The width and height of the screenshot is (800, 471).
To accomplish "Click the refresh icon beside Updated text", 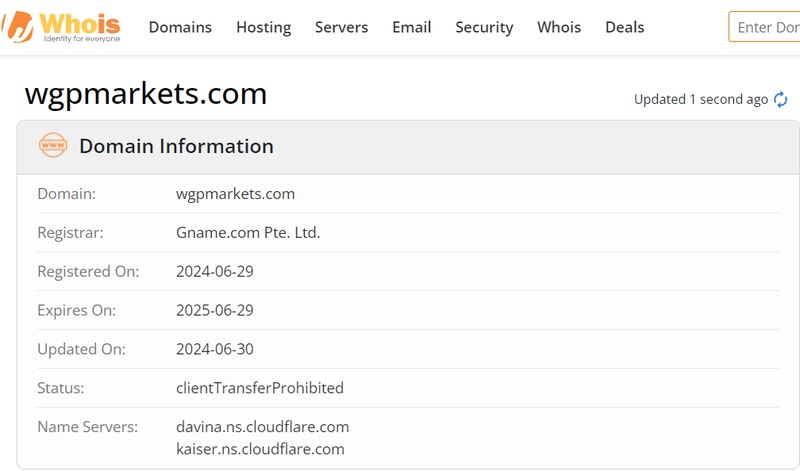I will 780,99.
